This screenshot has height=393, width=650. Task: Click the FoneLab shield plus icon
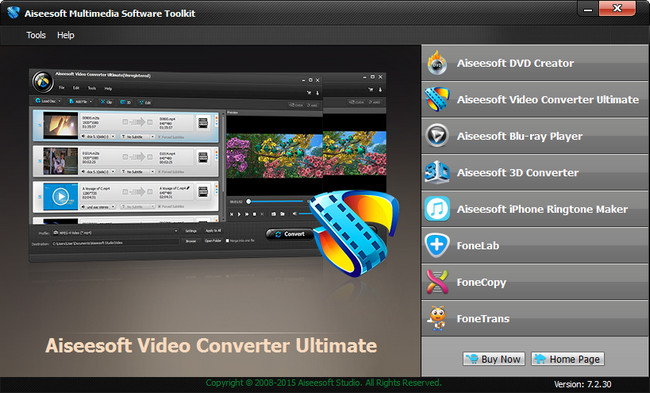coord(437,245)
